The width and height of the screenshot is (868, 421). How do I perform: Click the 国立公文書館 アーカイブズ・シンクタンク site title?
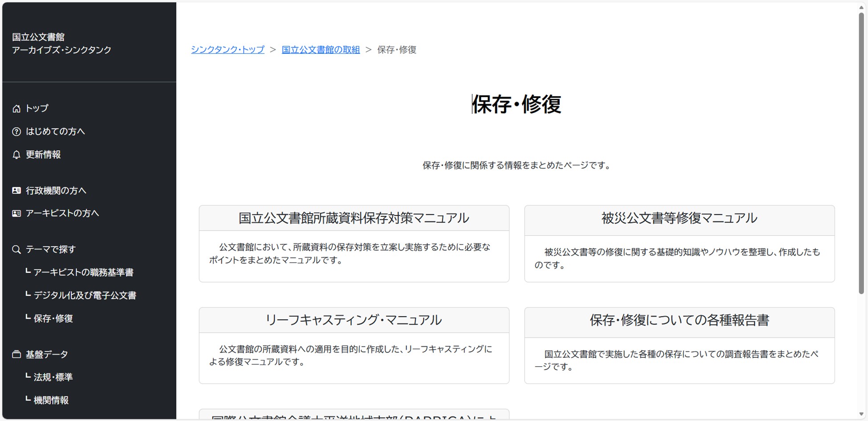(x=61, y=44)
